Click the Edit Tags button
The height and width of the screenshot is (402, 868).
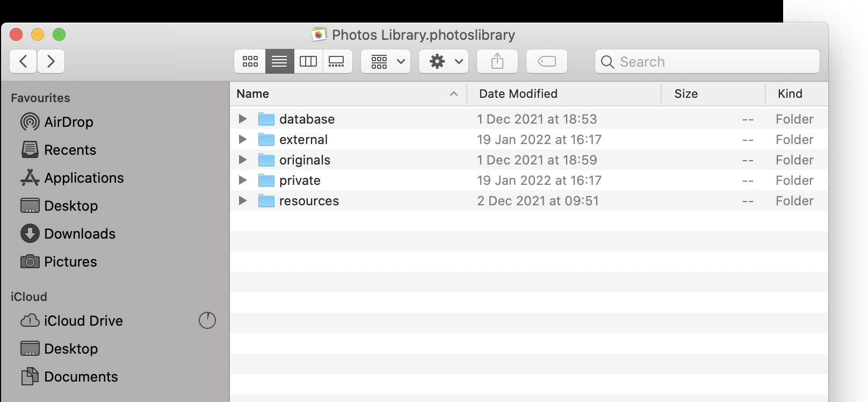point(546,61)
